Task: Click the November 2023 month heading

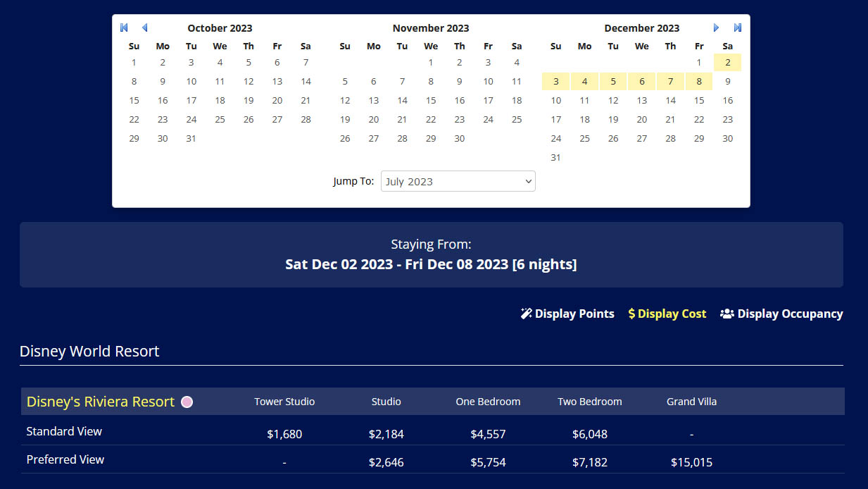Action: click(431, 28)
